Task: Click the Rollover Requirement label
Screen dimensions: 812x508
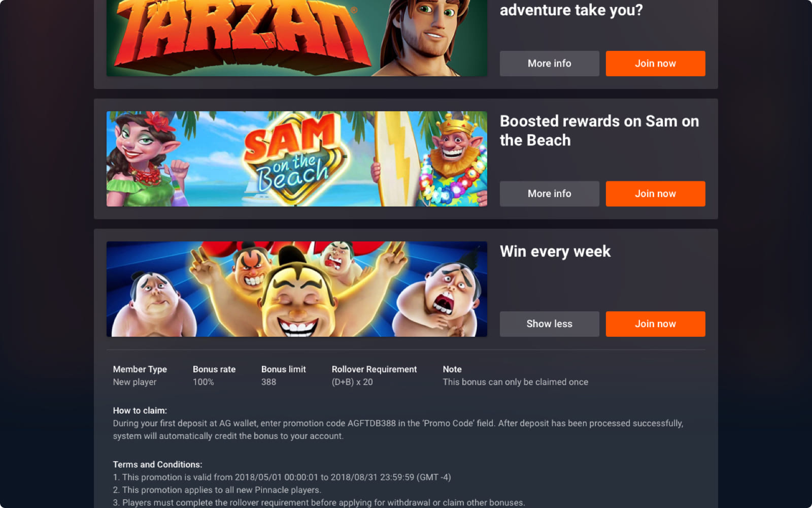Action: click(374, 369)
